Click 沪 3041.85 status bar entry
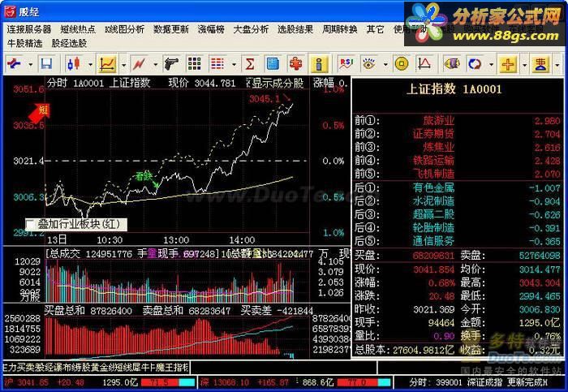This screenshot has height=392, width=568. 45,382
